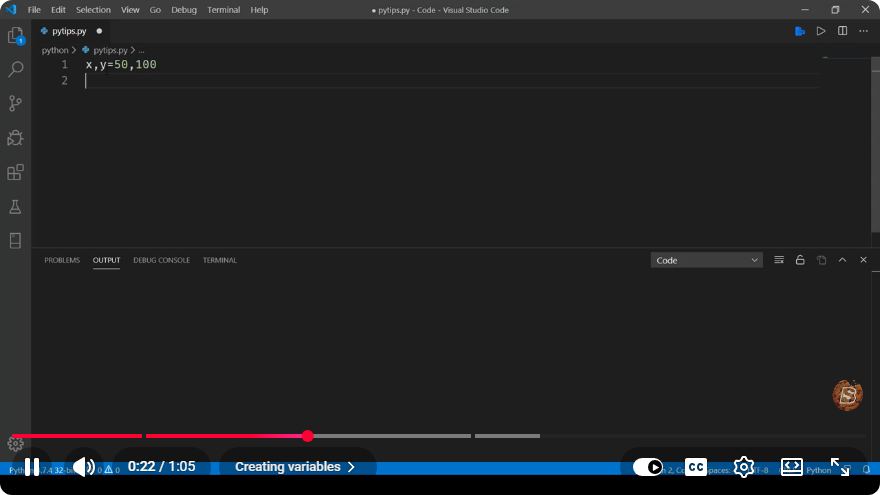Switch to the Terminal tab
The image size is (880, 495).
pyautogui.click(x=219, y=260)
